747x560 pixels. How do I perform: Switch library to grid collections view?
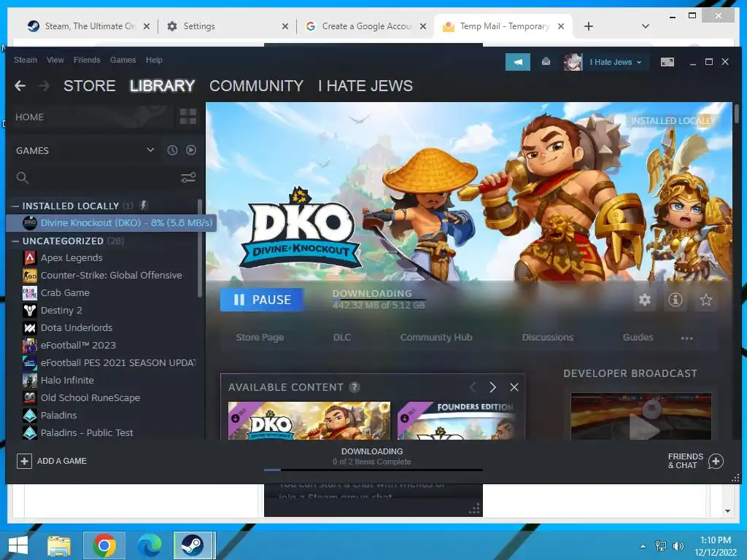pyautogui.click(x=187, y=117)
